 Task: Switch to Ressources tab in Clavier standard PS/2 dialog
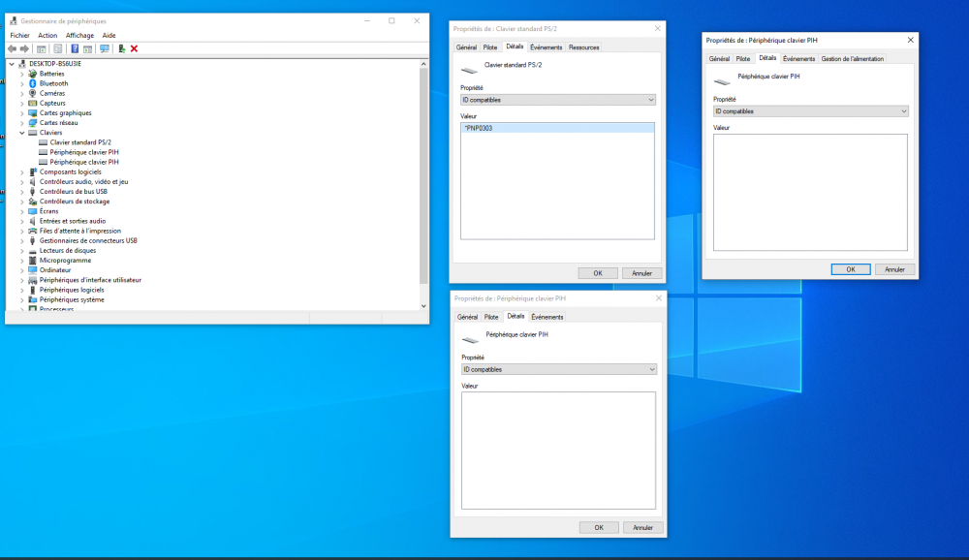(x=584, y=47)
